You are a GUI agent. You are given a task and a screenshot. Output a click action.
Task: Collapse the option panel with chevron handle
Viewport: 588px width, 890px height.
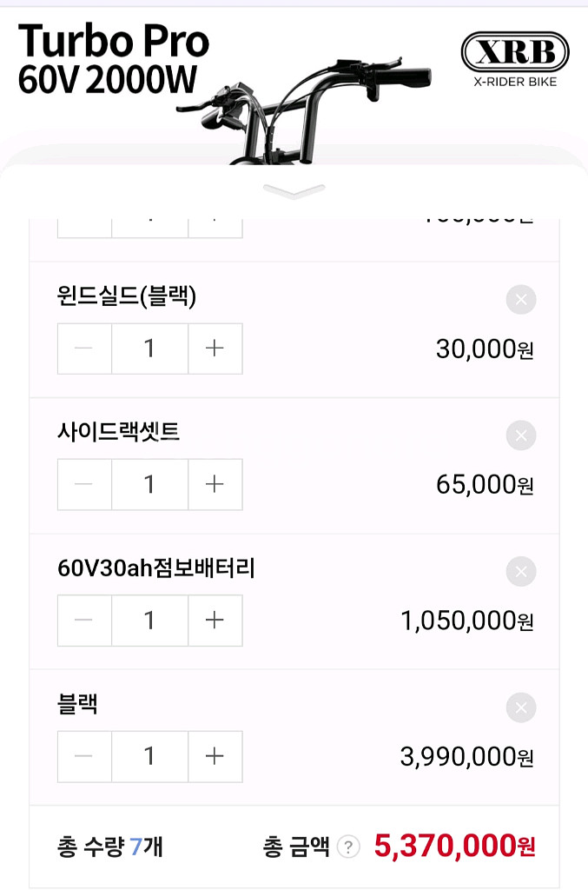point(294,191)
